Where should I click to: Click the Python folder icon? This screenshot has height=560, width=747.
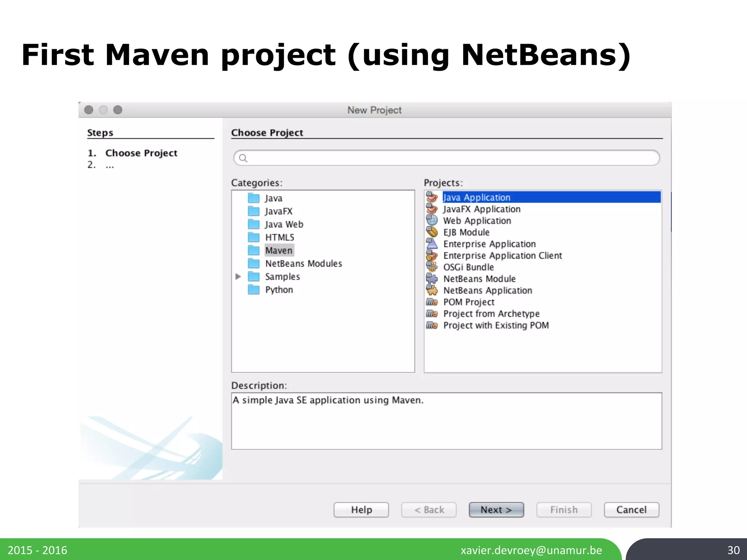click(253, 290)
